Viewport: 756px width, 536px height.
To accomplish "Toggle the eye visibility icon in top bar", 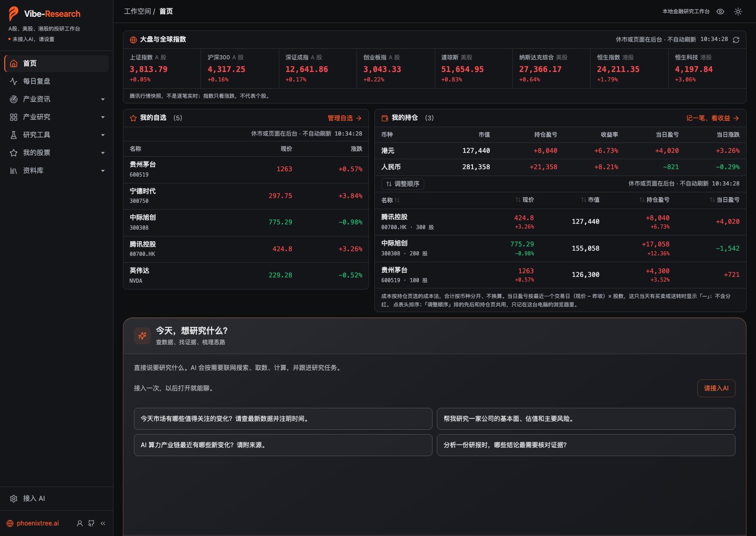I will (x=720, y=12).
